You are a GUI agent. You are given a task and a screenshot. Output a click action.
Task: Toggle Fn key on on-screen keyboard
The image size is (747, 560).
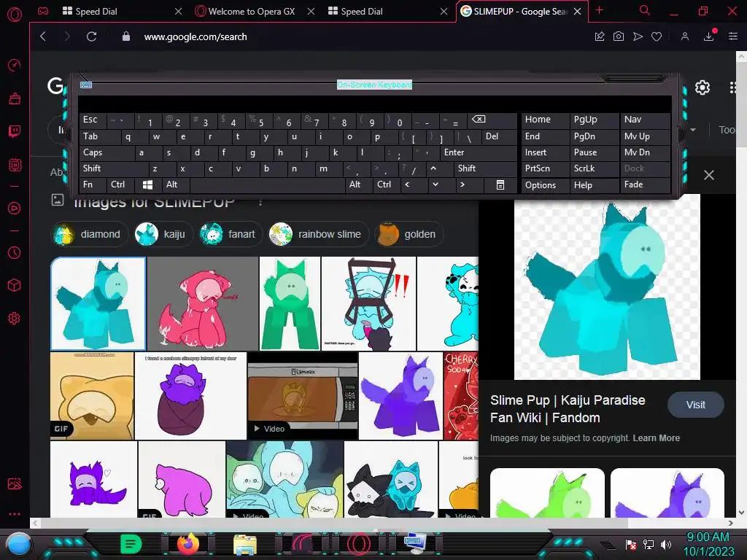point(93,184)
